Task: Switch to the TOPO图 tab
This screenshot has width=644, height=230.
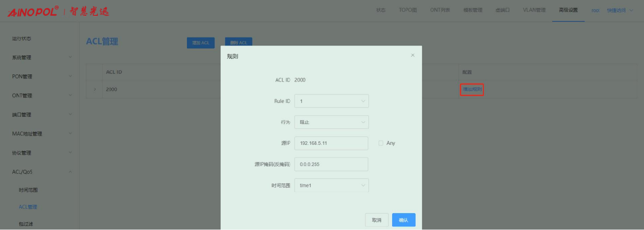Action: 408,10
